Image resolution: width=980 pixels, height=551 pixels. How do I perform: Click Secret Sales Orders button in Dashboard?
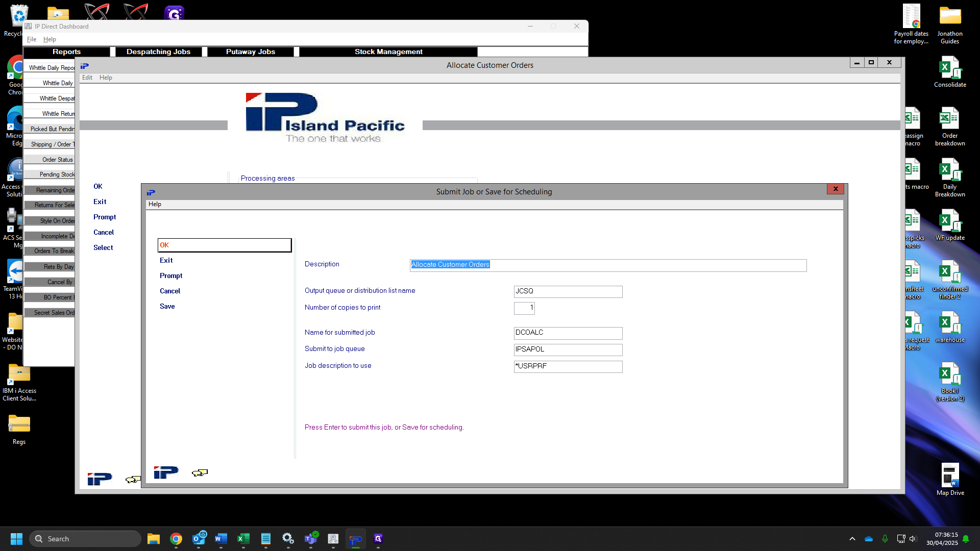coord(50,313)
